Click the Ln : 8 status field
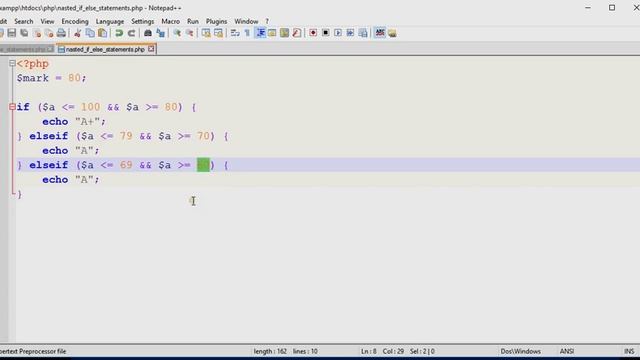 coord(369,351)
